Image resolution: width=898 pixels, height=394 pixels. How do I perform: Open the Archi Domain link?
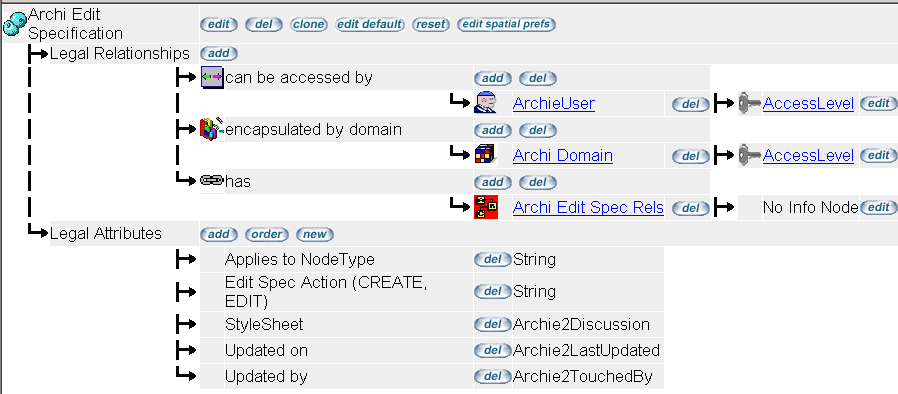pyautogui.click(x=563, y=156)
